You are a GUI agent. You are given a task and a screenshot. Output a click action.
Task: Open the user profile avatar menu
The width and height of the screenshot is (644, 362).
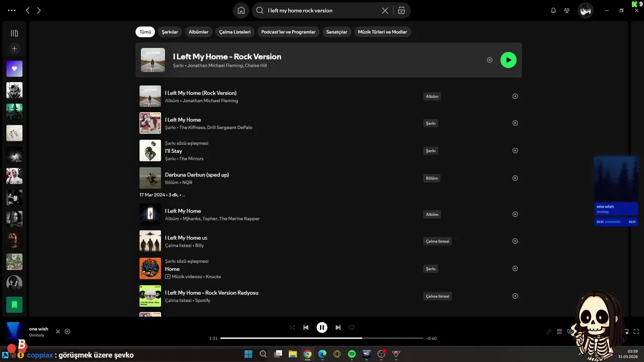coord(585,10)
